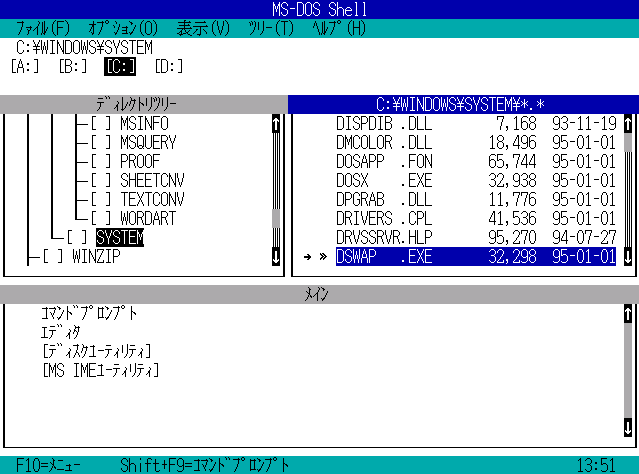Screen dimensions: 639x474
Task: Click the size 65,744 of DOSAPP.FON
Action: 512,161
